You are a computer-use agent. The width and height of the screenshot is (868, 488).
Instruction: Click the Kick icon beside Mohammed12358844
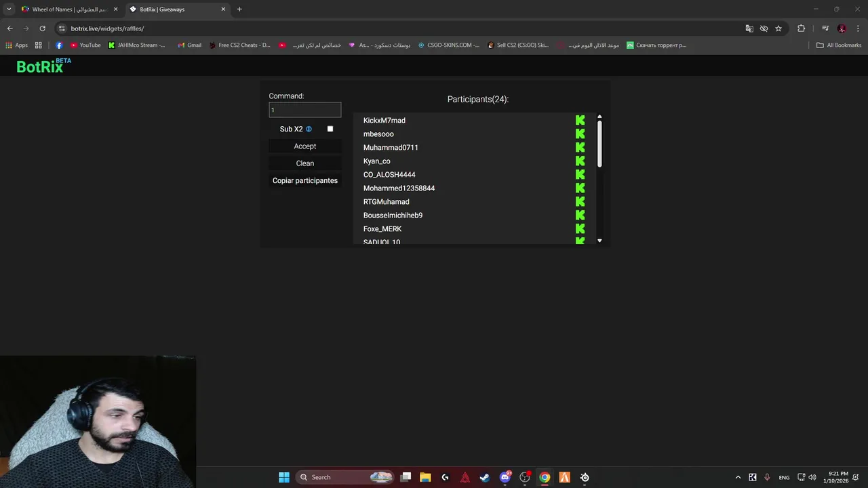pos(580,188)
